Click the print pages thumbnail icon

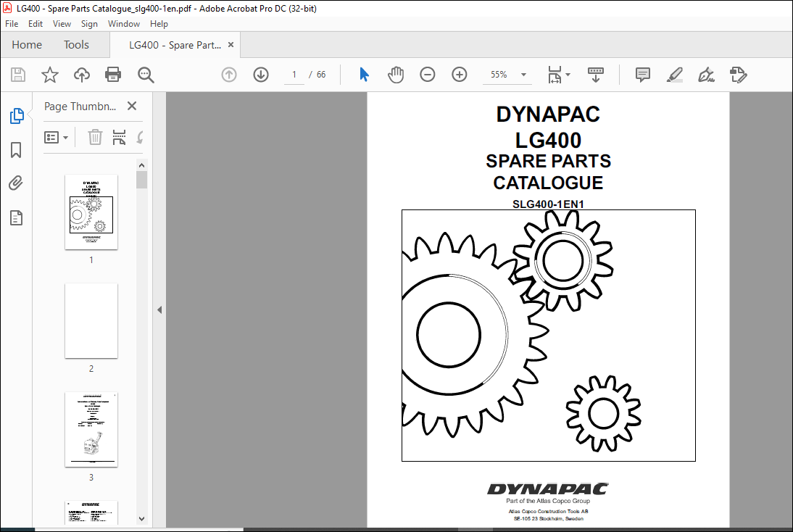click(119, 137)
